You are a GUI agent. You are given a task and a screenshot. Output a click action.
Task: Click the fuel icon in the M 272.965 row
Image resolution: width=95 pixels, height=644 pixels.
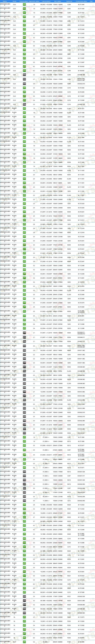(x=24, y=513)
